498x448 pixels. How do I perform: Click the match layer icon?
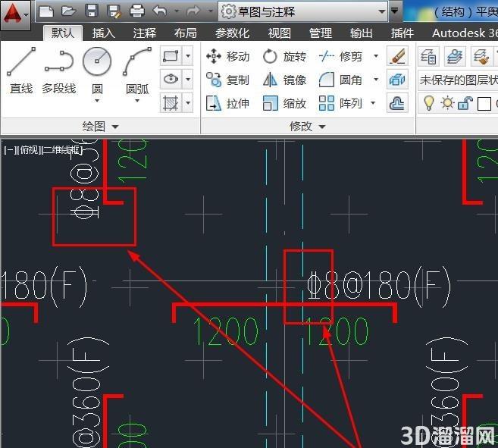[x=481, y=56]
